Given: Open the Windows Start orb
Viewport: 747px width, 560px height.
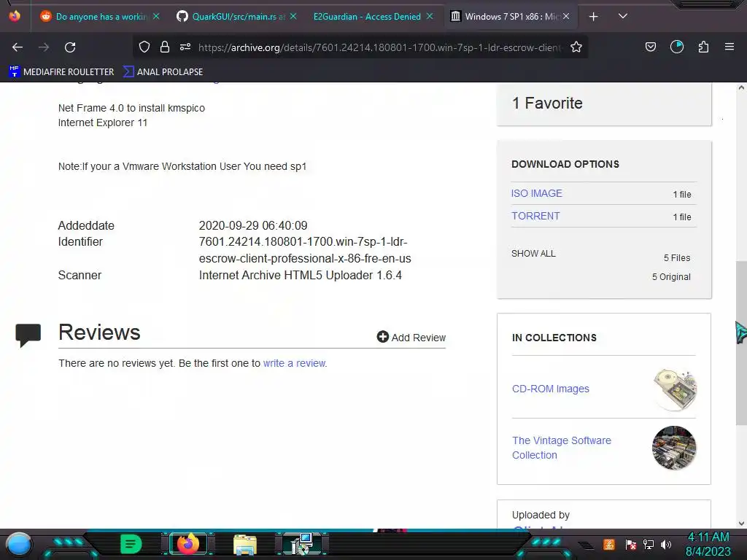Looking at the screenshot, I should tap(19, 544).
